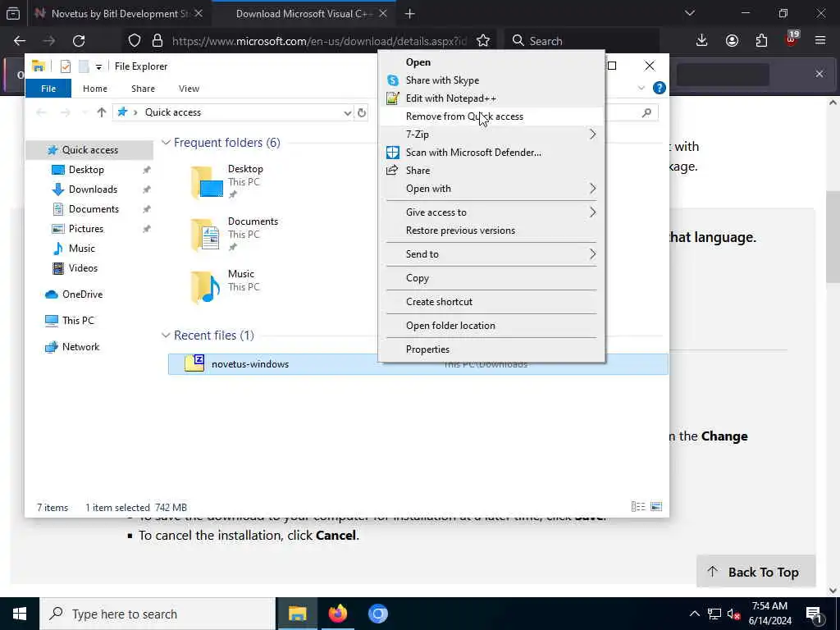The height and width of the screenshot is (630, 840).
Task: Switch to the Home ribbon tab
Action: pos(95,89)
